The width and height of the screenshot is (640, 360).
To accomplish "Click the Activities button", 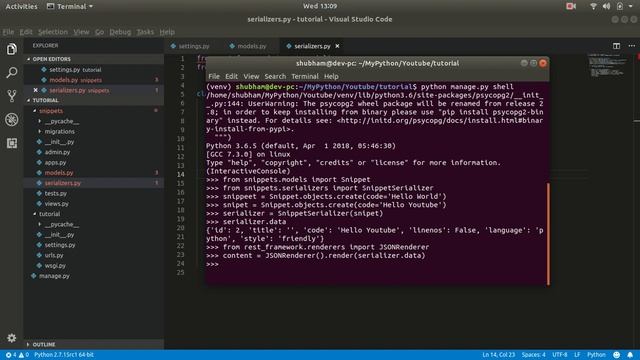I will 21,6.
